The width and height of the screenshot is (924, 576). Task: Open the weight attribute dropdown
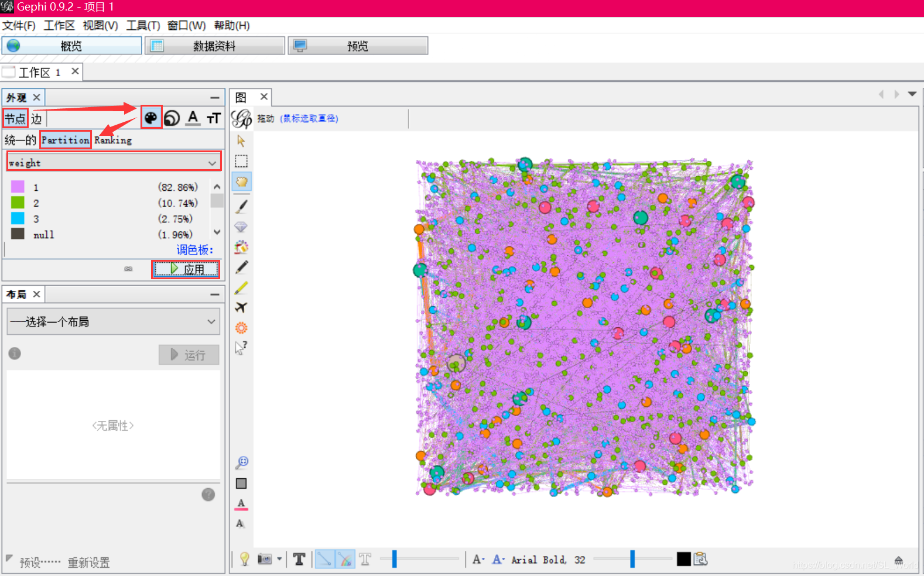pyautogui.click(x=114, y=163)
